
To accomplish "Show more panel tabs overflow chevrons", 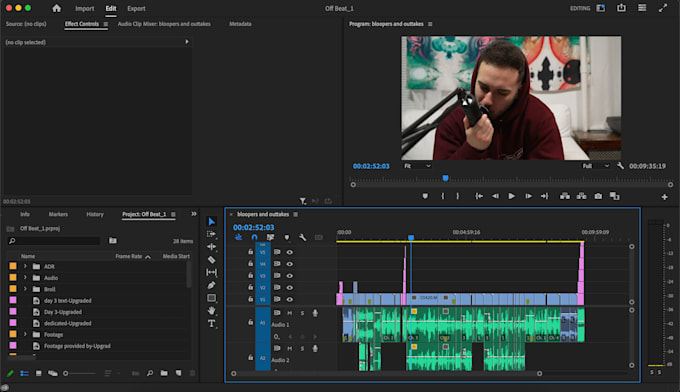I will [x=194, y=214].
